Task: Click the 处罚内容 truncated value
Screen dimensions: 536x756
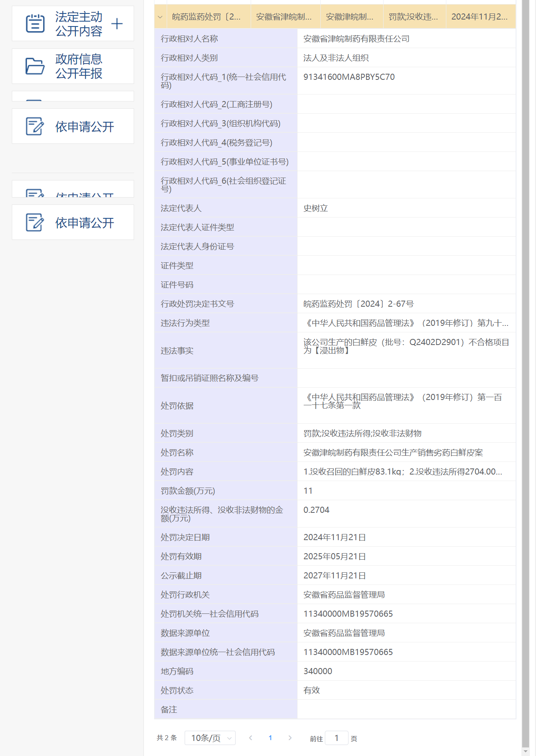Action: (x=403, y=472)
